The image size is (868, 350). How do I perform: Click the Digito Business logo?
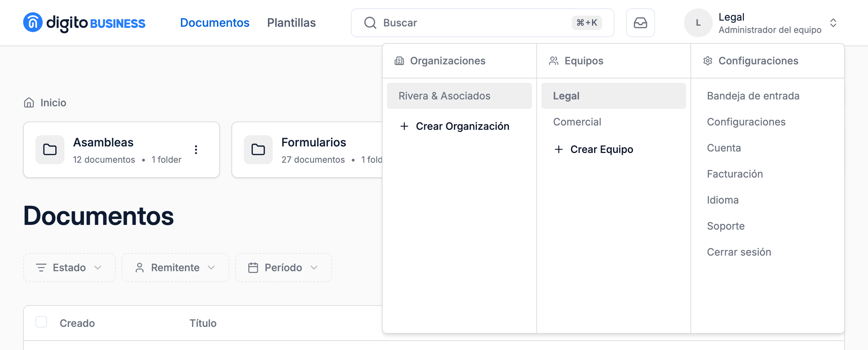coord(84,23)
